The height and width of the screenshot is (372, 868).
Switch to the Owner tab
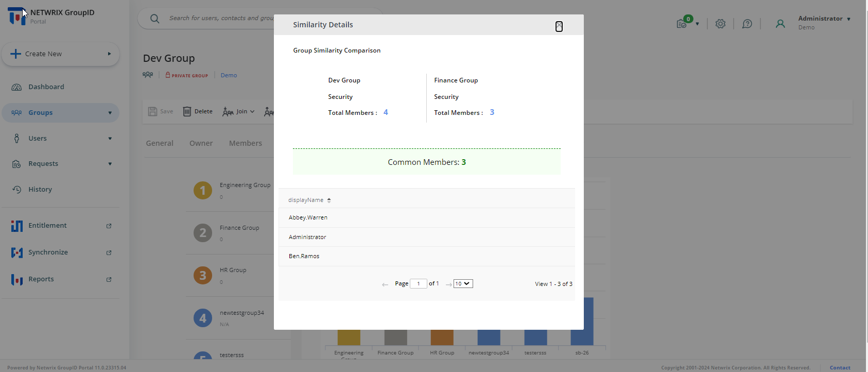[x=201, y=143]
